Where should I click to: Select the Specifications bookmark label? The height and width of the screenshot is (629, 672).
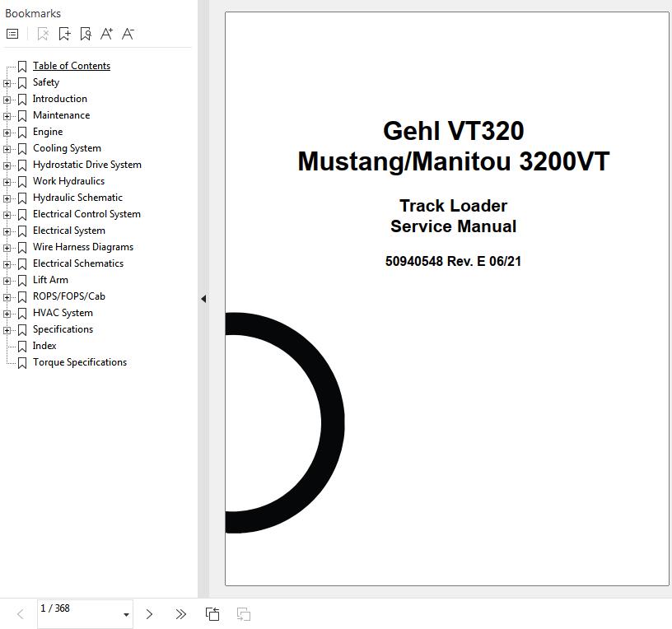[63, 329]
